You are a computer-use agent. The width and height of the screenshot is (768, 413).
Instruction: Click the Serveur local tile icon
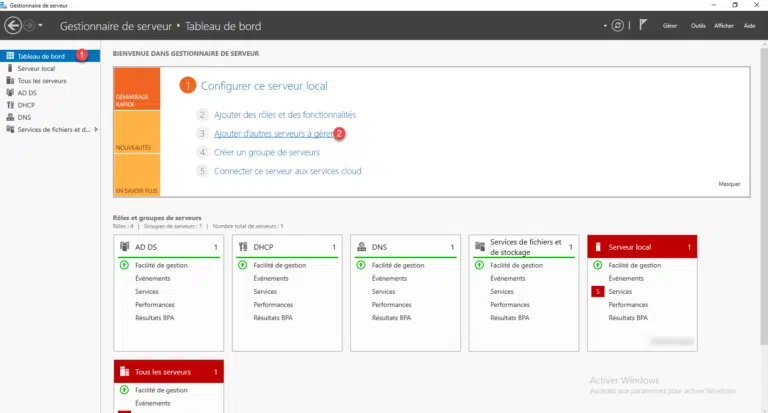click(x=598, y=246)
